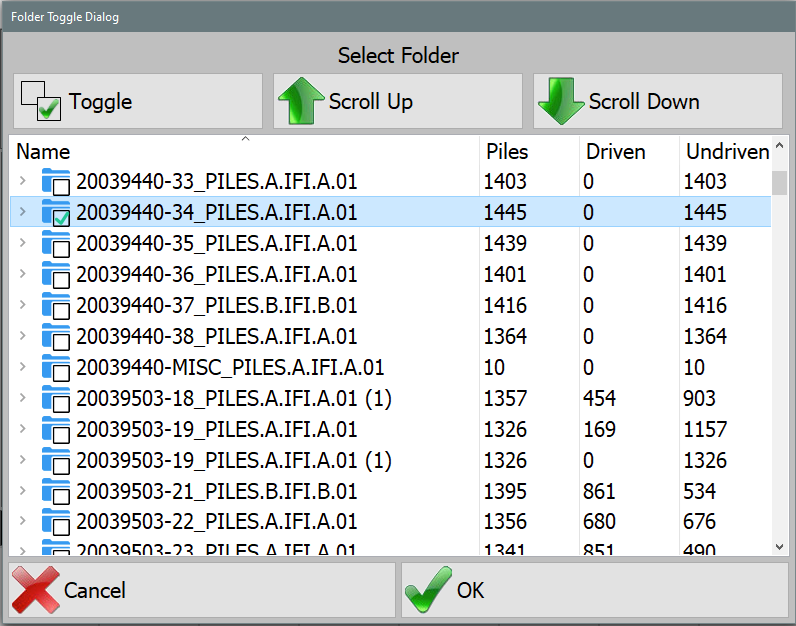The image size is (796, 626).
Task: Expand the 20039503-18_PILES.A.IFI.A.01 (1) node
Action: (22, 397)
